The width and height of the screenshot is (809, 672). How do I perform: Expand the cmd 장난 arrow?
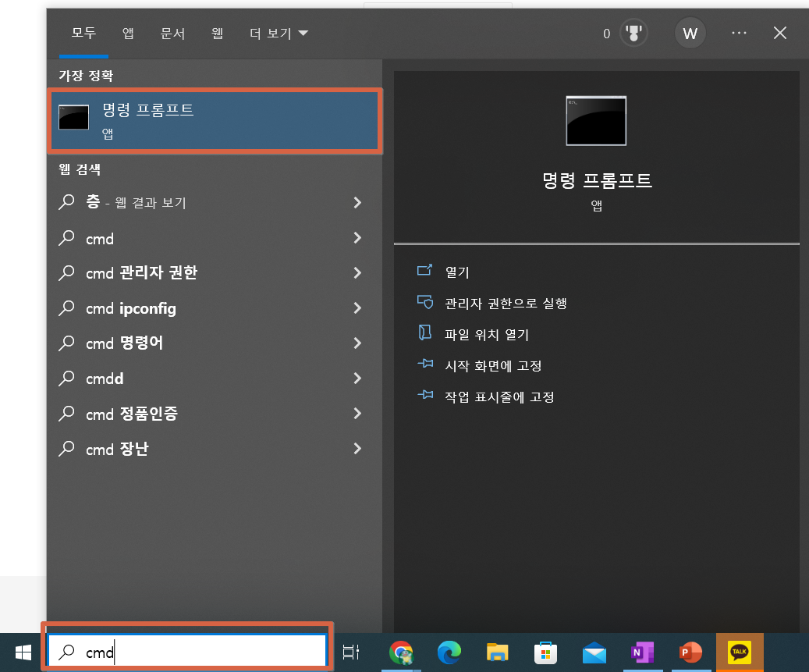pyautogui.click(x=357, y=449)
